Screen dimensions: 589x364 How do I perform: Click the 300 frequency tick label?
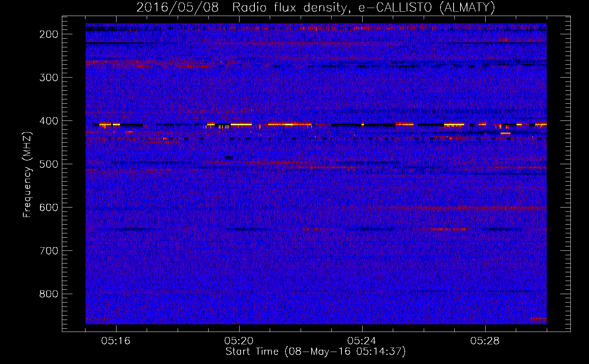[49, 78]
